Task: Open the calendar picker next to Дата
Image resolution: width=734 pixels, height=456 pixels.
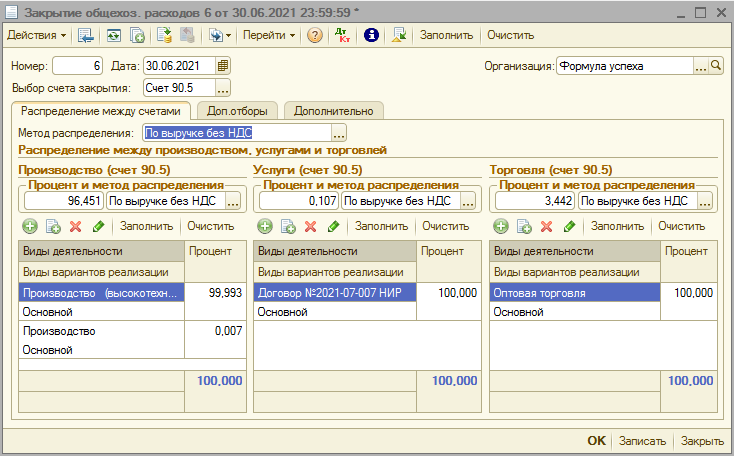Action: [x=224, y=66]
